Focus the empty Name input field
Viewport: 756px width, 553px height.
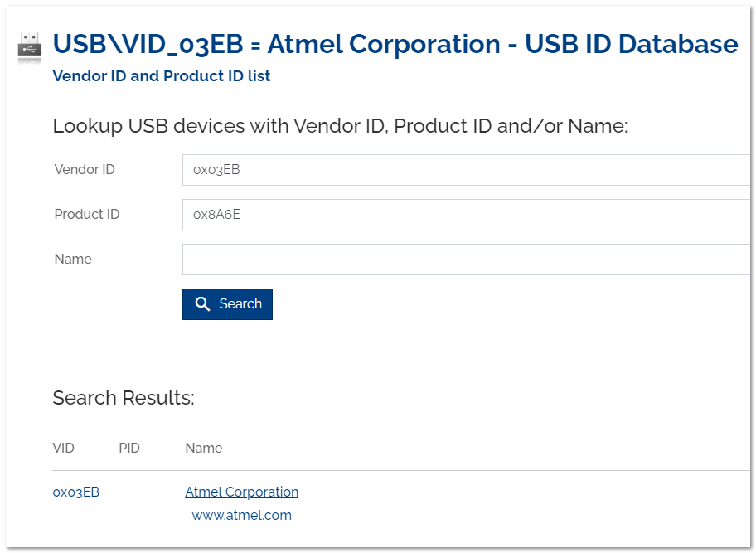coord(466,260)
